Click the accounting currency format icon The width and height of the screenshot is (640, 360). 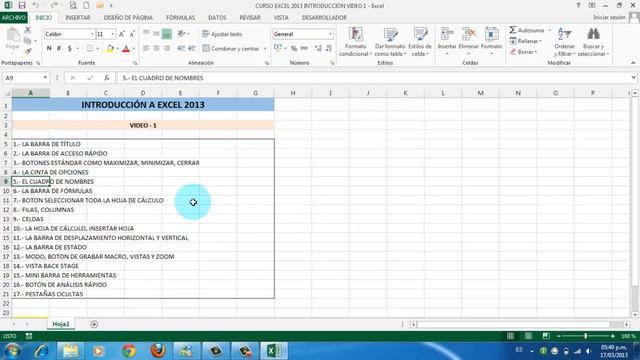(x=278, y=49)
